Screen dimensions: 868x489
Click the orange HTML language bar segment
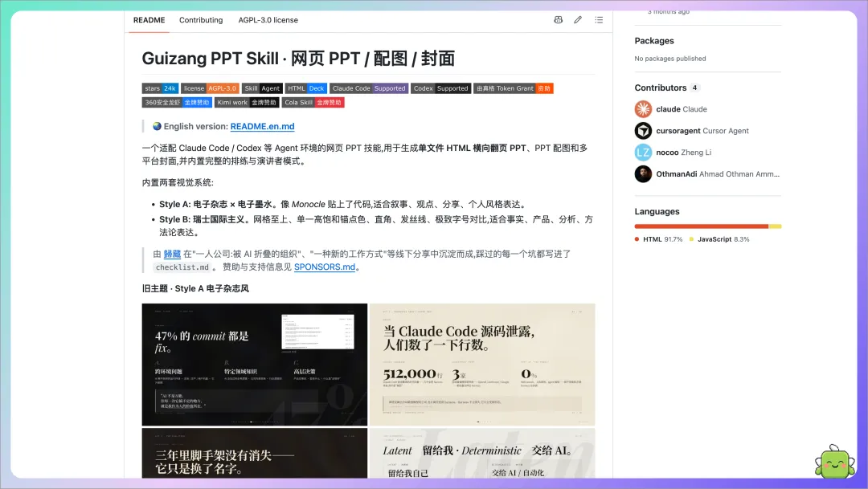coord(702,226)
